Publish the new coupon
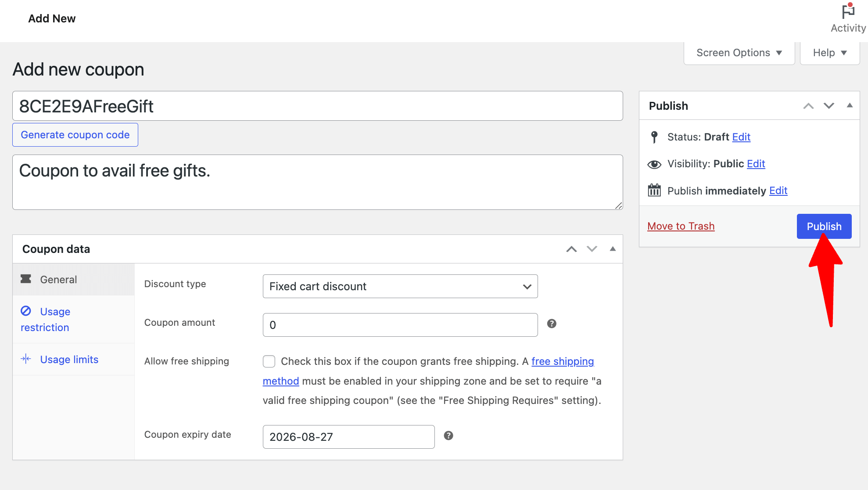The image size is (868, 490). (825, 226)
